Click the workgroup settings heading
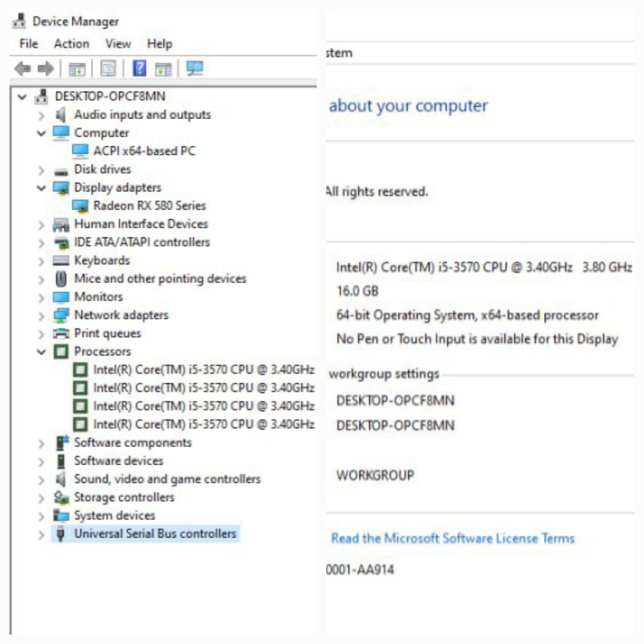This screenshot has width=644, height=644. pos(384,374)
